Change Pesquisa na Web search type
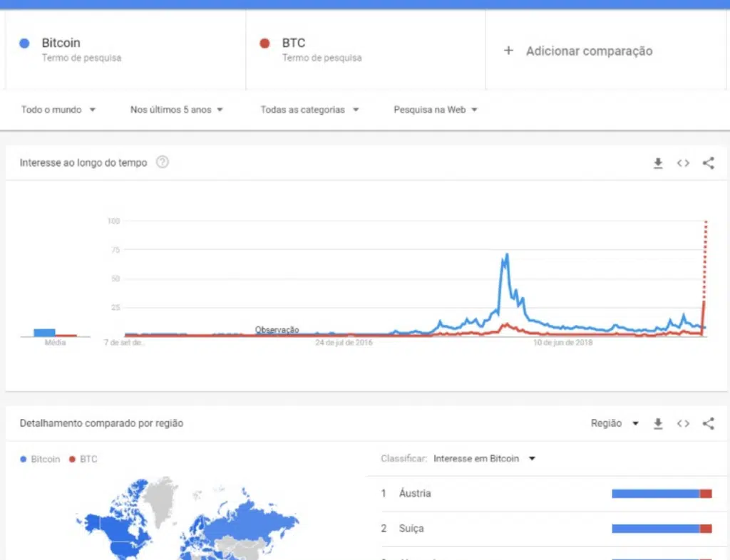 click(436, 110)
